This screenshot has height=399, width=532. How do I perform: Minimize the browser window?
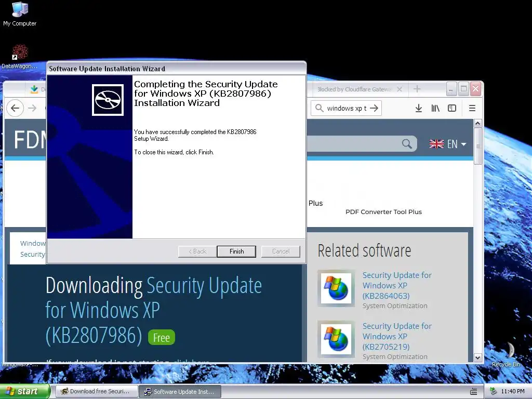coord(451,89)
